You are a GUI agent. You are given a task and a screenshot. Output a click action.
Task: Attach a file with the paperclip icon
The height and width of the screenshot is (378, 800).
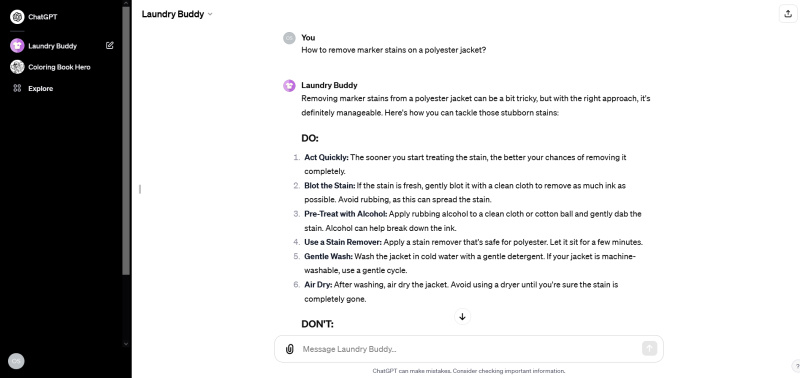(x=289, y=349)
